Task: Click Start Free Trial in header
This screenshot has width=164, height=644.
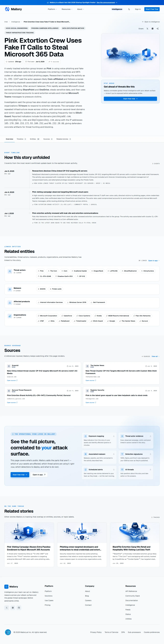Action: click(x=152, y=9)
